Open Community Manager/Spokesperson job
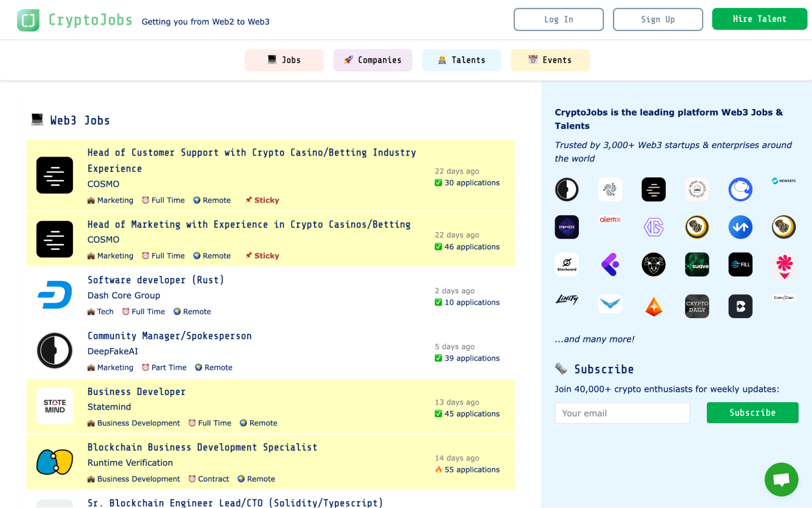The width and height of the screenshot is (812, 508). [170, 336]
